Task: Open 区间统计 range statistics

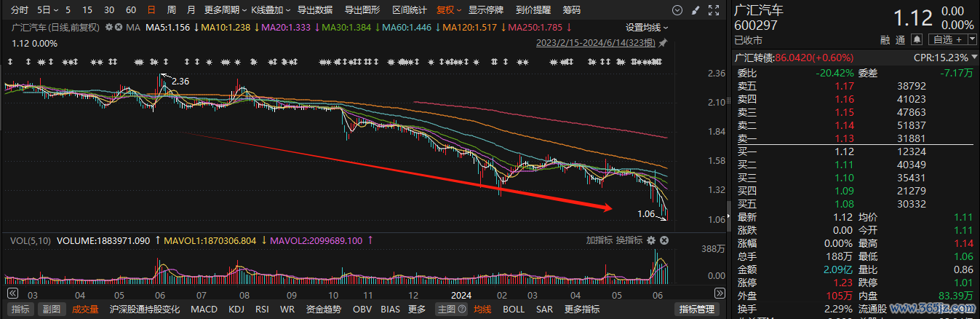Action: (x=410, y=10)
